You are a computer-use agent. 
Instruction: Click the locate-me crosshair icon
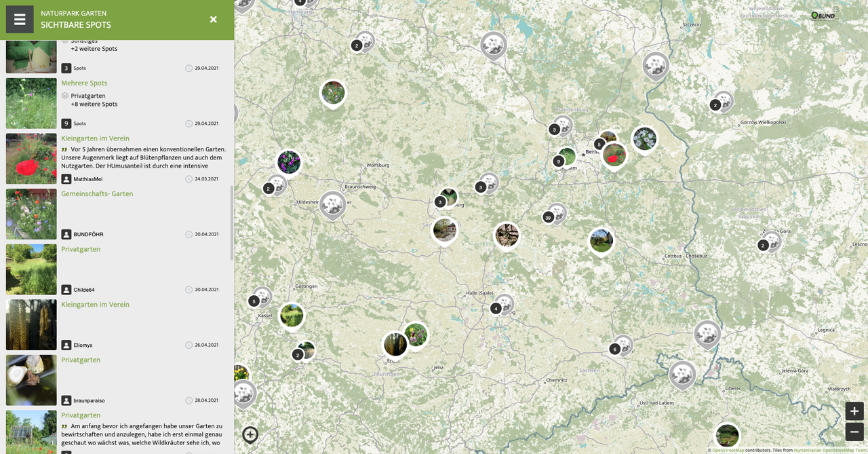(x=250, y=435)
